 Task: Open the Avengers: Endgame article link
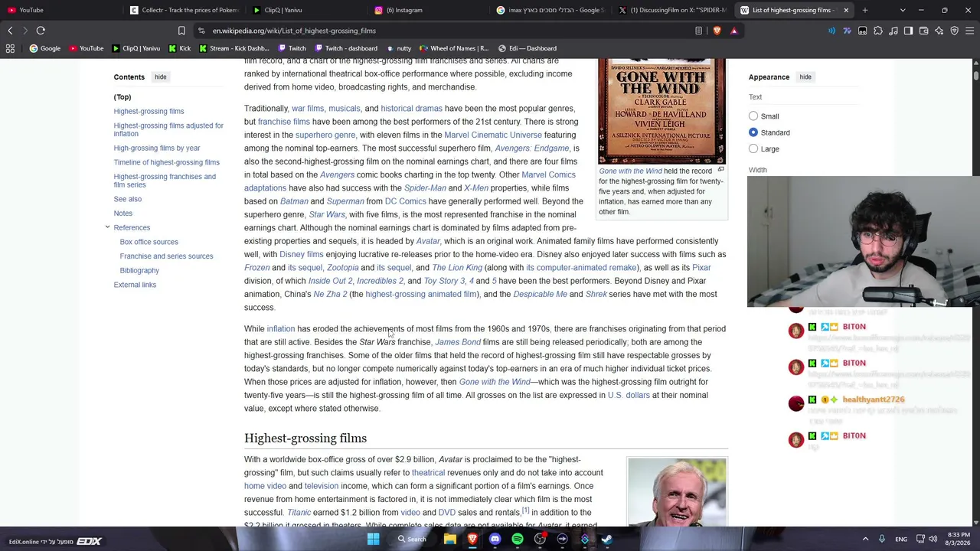532,148
